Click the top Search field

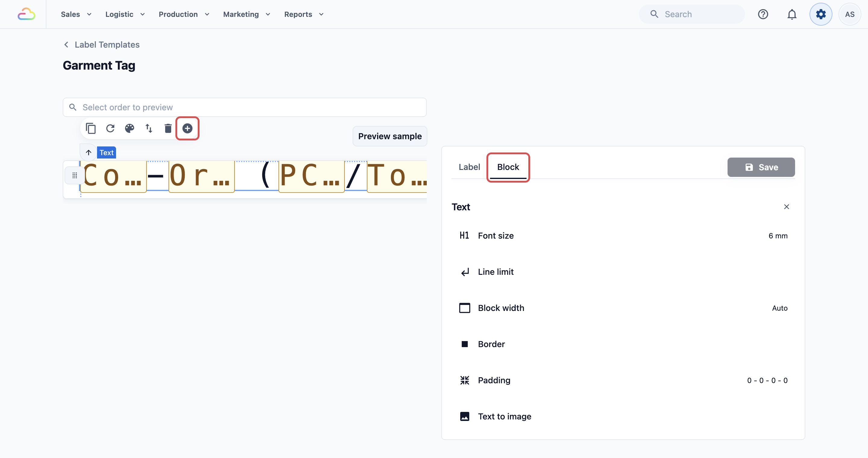click(x=691, y=14)
